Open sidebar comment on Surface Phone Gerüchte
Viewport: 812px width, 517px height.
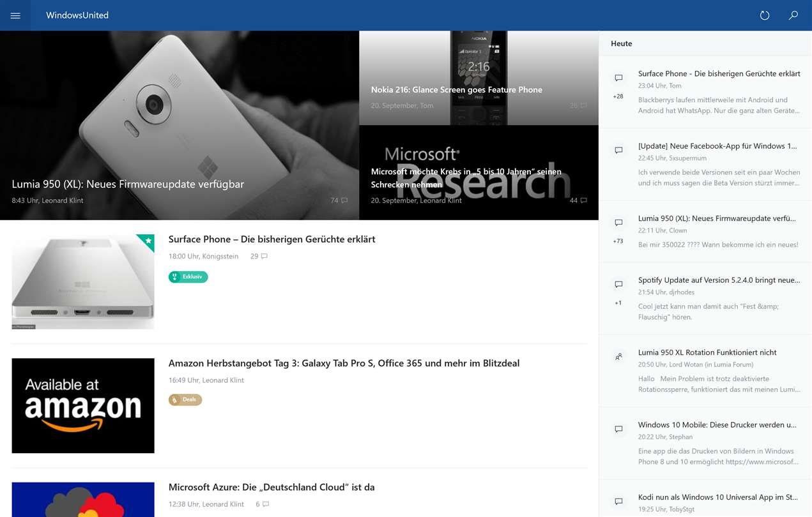(x=719, y=74)
